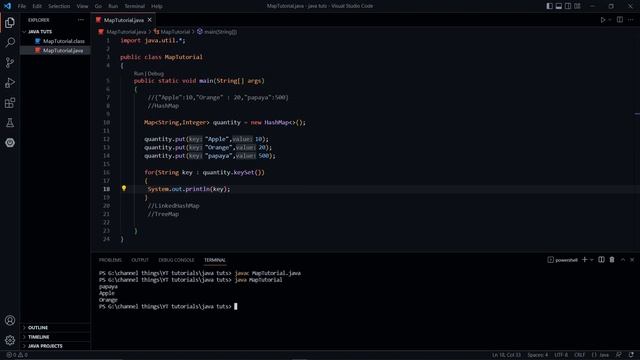Open customize layout icon
640x360 pixels.
[x=577, y=6]
